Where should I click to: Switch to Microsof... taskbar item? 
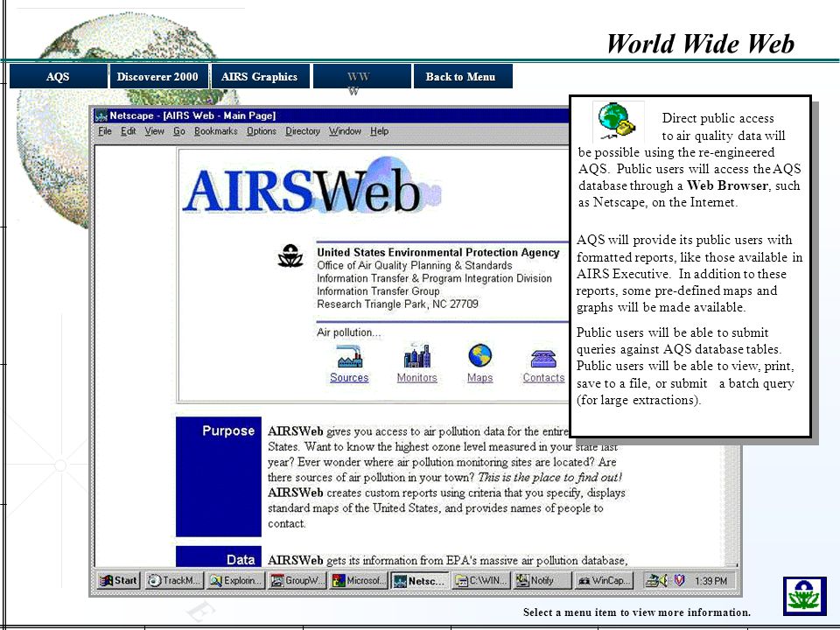pos(359,580)
